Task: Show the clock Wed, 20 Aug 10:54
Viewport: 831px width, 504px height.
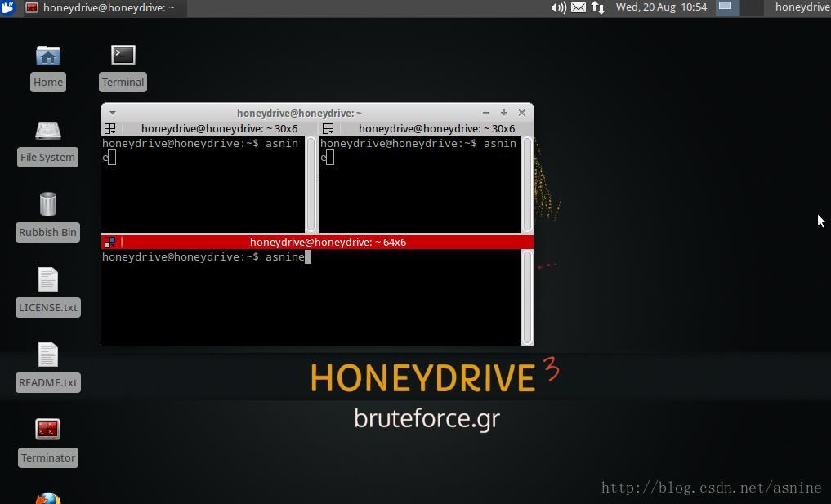Action: click(x=661, y=7)
